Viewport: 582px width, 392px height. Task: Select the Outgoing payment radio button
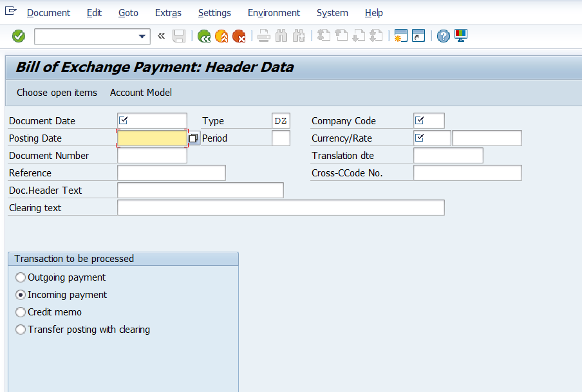tap(21, 277)
